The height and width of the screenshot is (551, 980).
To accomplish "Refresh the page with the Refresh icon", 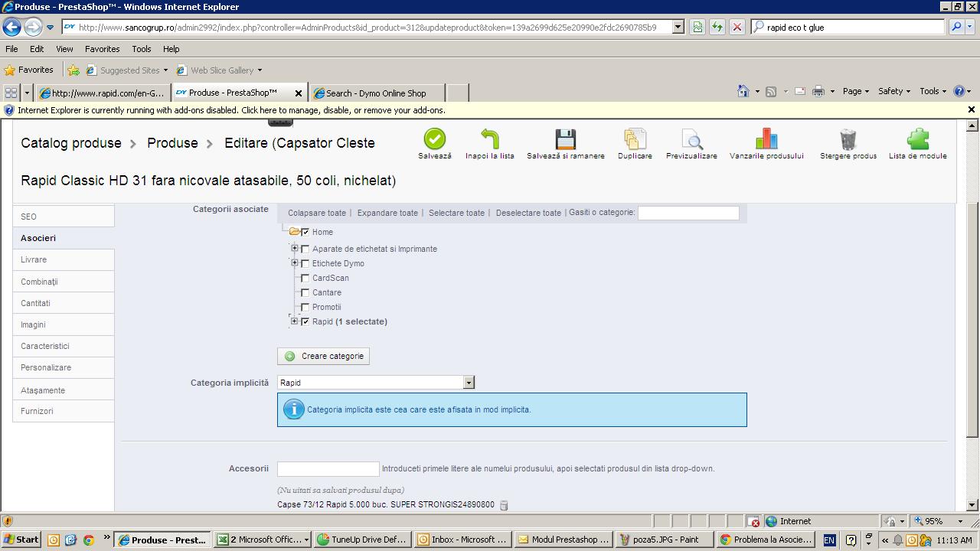I will pos(717,27).
